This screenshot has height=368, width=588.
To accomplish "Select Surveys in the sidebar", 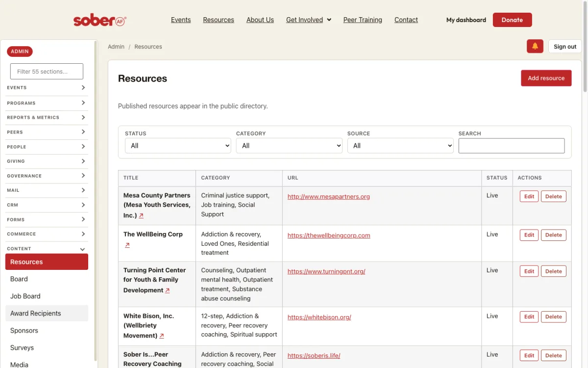I will 47,348.
